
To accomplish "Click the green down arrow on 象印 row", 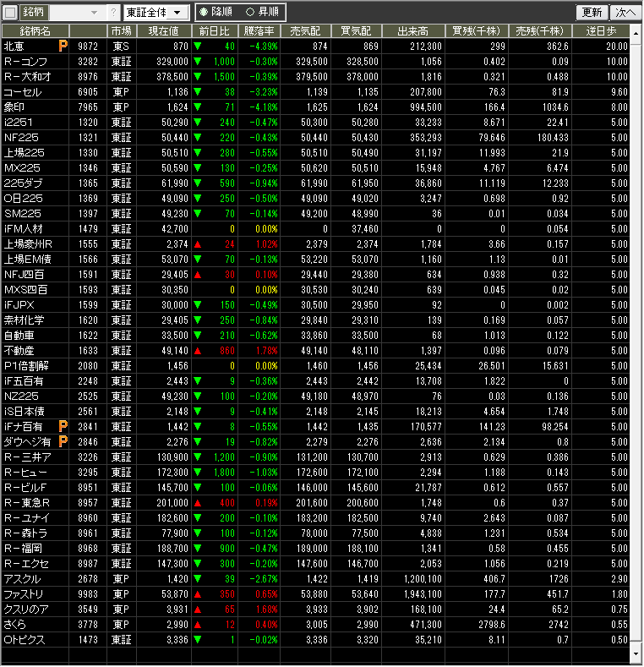I will [198, 107].
